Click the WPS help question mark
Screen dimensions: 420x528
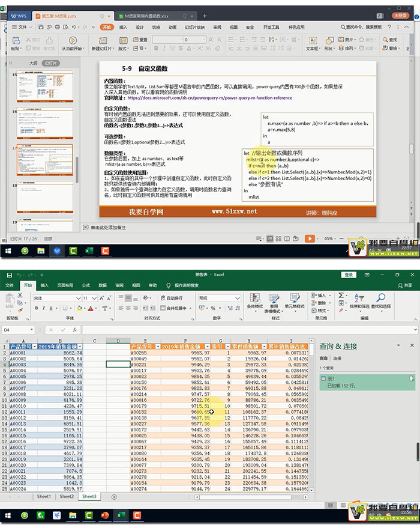389,27
